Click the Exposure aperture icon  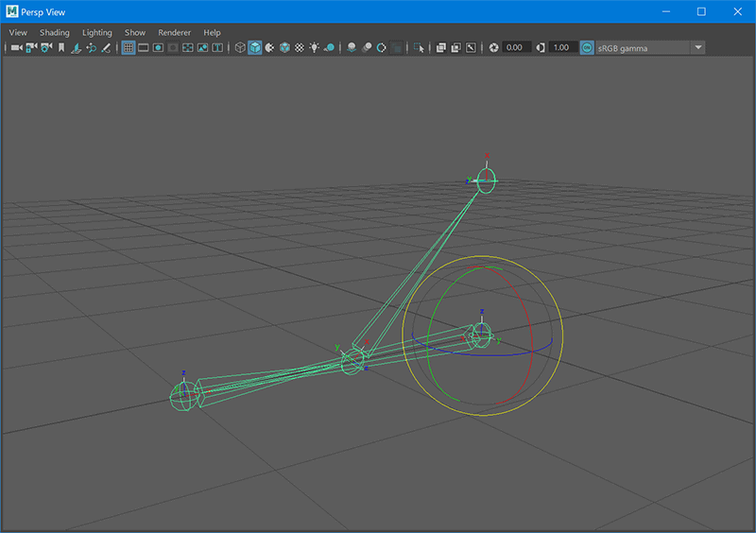point(493,47)
